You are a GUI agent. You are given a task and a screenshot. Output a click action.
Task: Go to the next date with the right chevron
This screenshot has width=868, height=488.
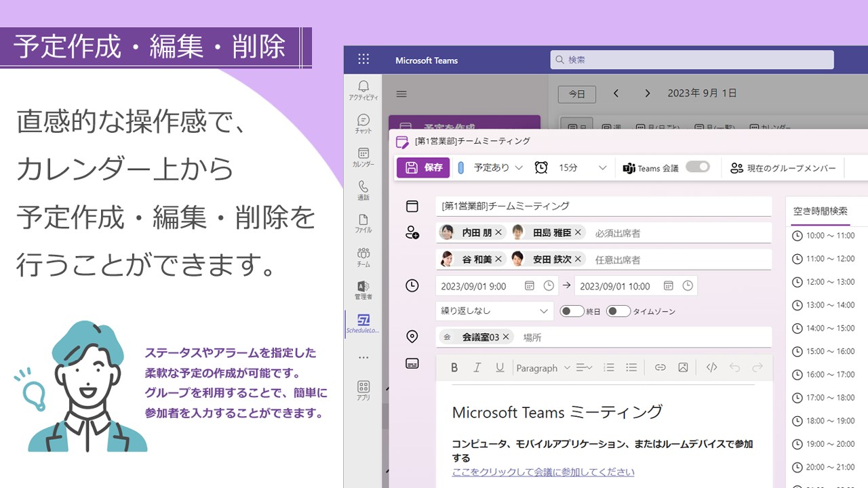(648, 94)
